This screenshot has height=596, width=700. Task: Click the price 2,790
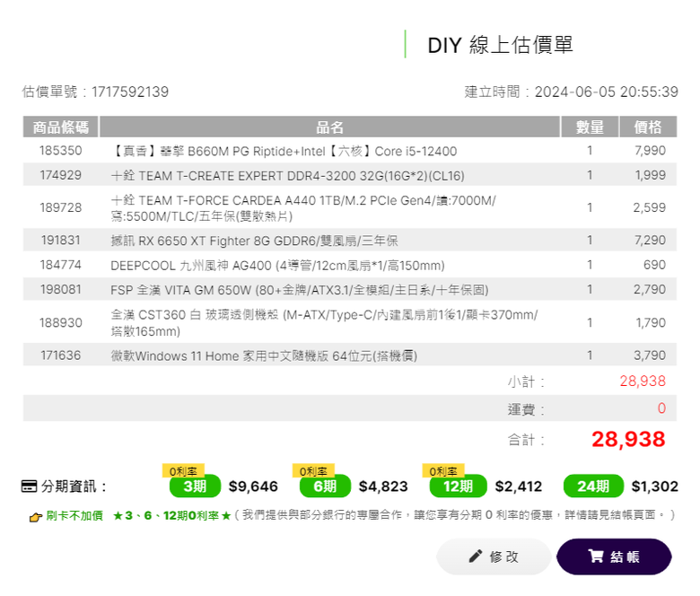tap(650, 289)
